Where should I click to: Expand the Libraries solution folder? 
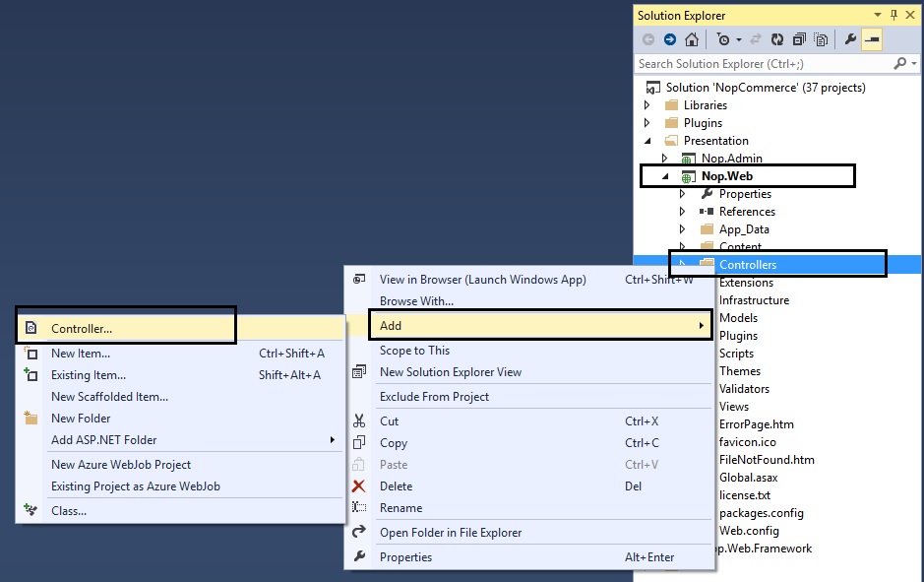click(647, 105)
